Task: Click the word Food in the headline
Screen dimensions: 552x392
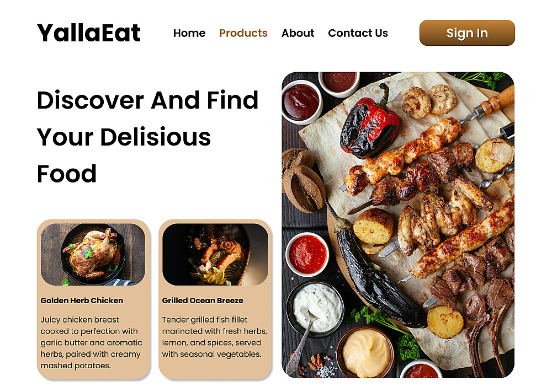Action: point(67,174)
